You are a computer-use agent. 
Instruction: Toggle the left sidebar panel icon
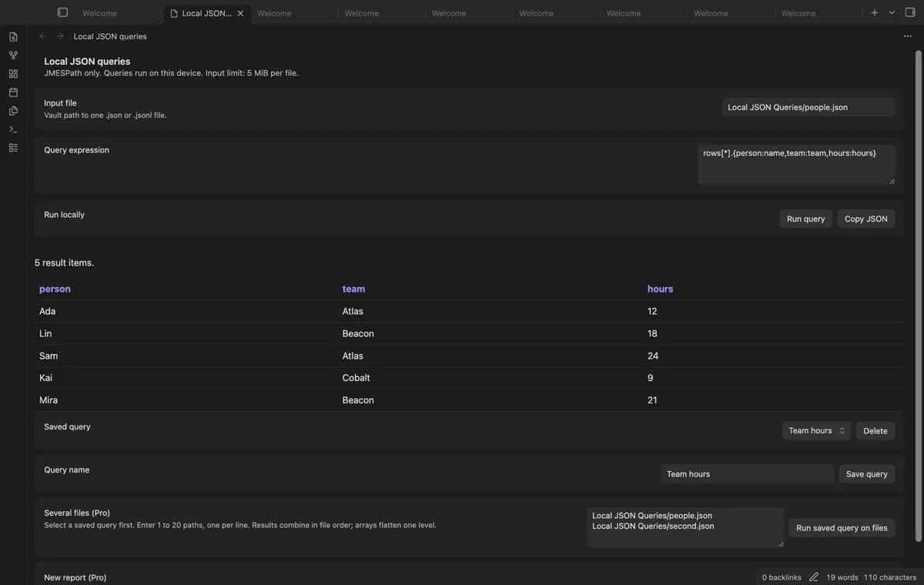(63, 12)
